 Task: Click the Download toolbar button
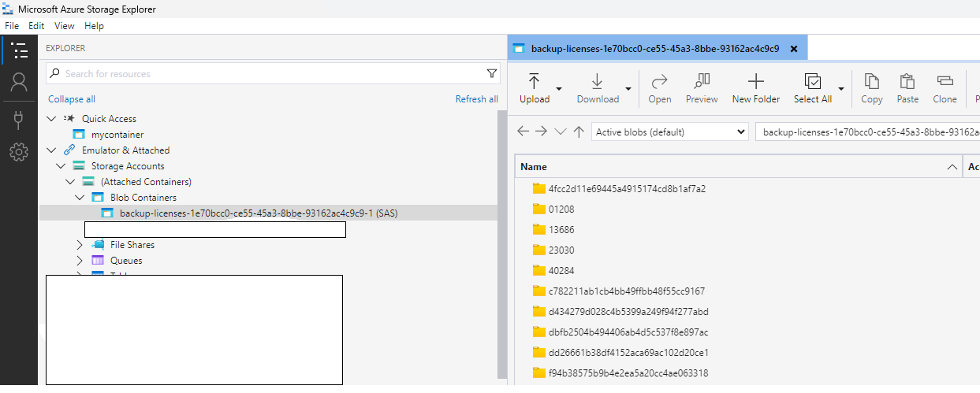pyautogui.click(x=598, y=88)
